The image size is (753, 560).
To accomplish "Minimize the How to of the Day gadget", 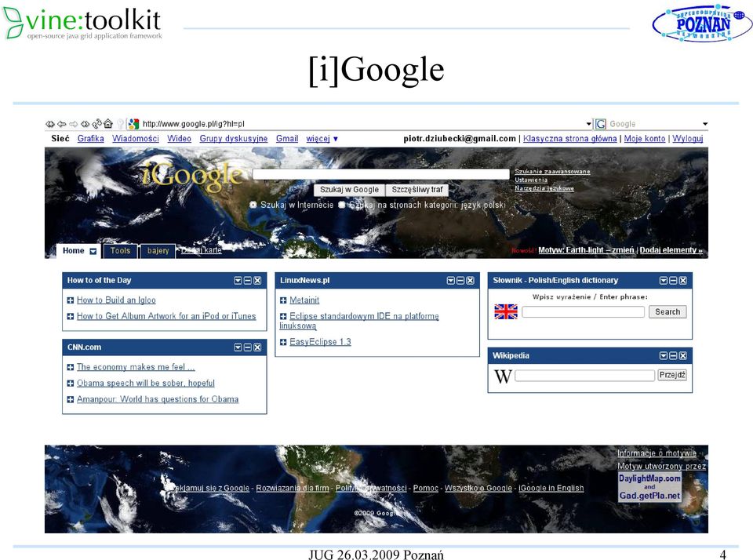I will [x=248, y=281].
